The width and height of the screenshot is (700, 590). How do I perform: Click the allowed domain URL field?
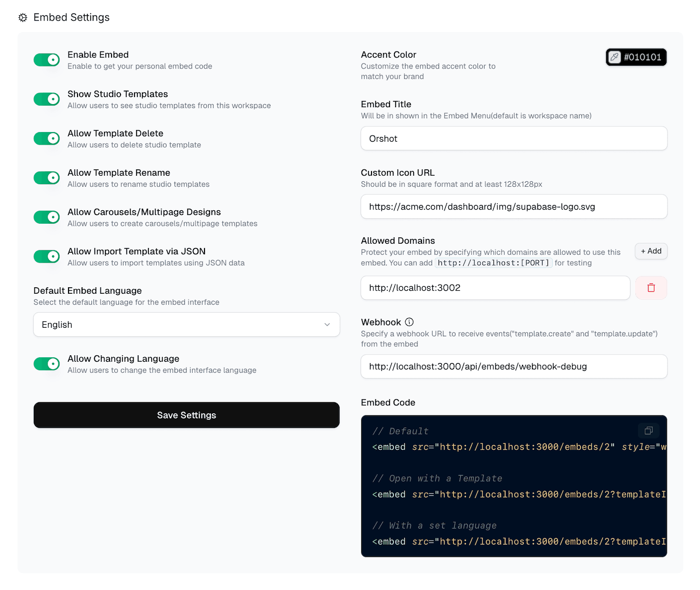[495, 288]
